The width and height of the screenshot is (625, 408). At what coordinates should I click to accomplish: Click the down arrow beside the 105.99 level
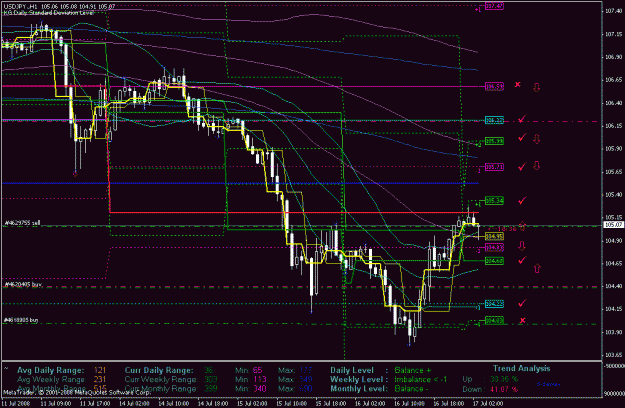coord(537,139)
